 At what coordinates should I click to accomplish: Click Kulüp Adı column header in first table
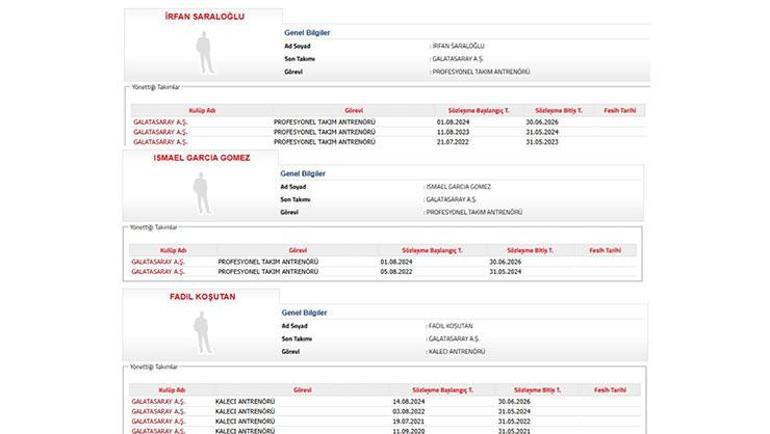[202, 110]
